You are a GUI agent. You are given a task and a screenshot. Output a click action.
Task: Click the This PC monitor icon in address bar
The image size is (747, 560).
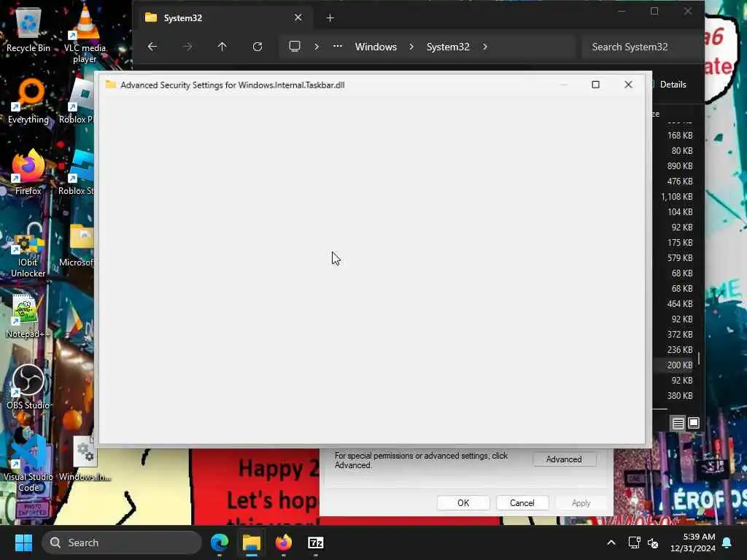295,47
